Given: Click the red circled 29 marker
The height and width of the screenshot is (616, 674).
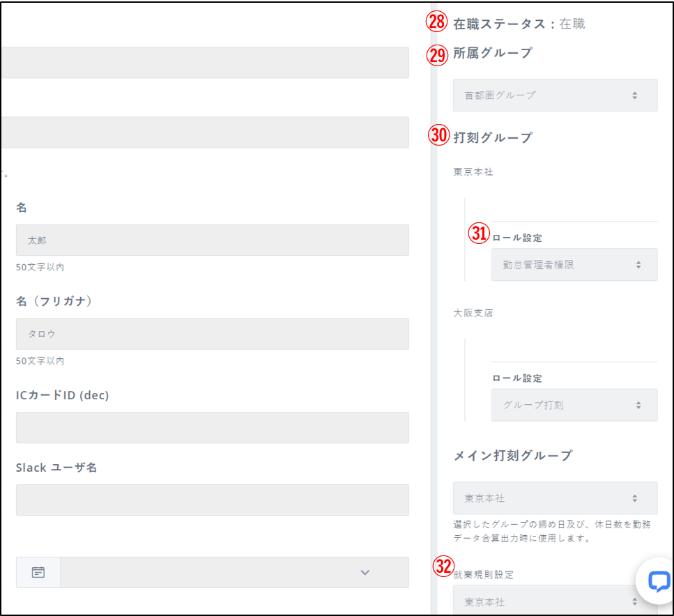Looking at the screenshot, I should [437, 55].
